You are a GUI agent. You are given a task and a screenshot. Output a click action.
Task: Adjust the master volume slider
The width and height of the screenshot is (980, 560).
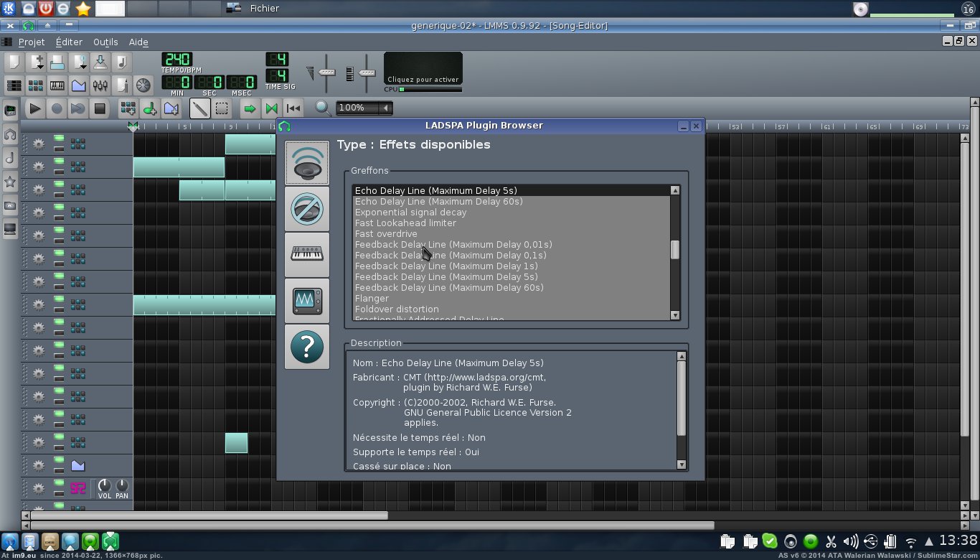point(327,73)
